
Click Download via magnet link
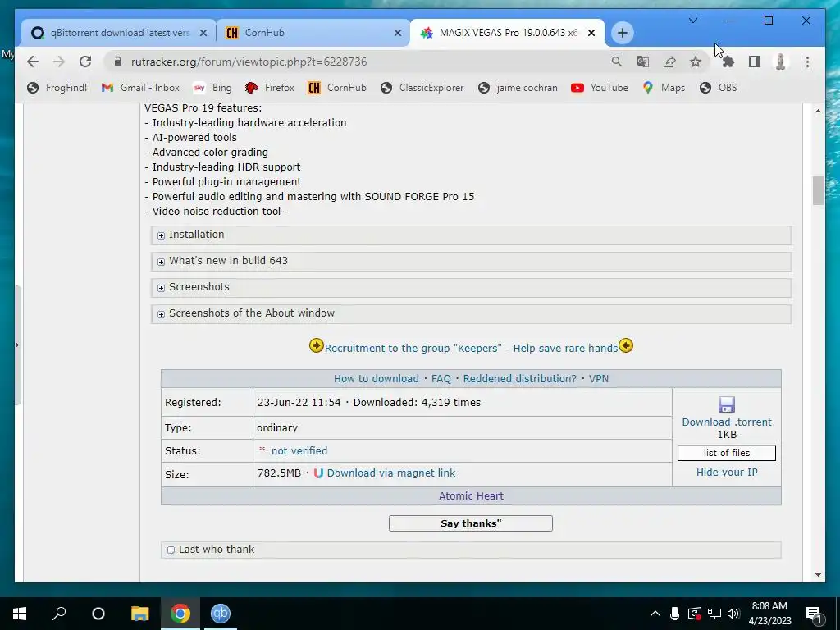tap(391, 473)
